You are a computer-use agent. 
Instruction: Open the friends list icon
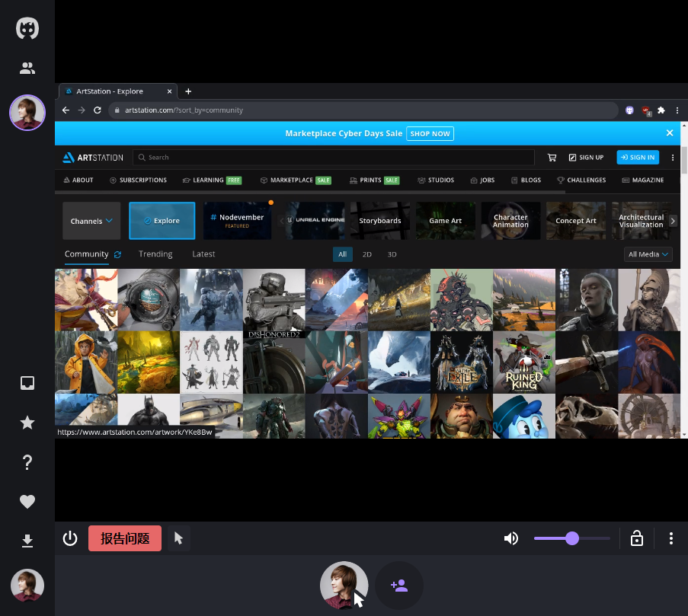click(27, 68)
